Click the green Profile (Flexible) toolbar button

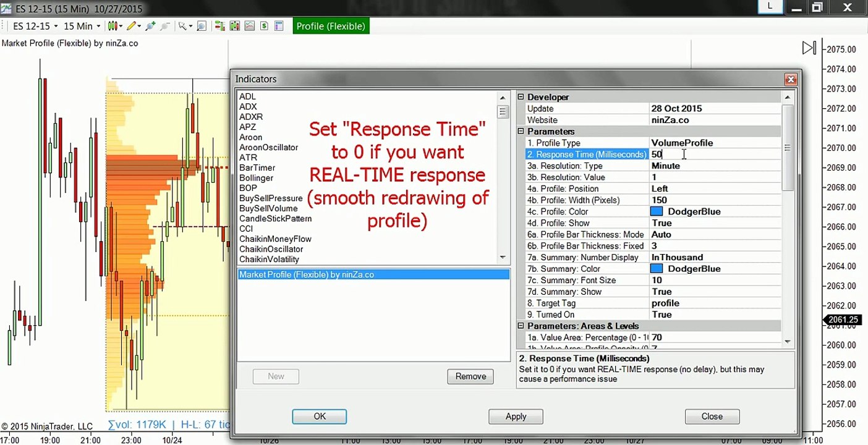pyautogui.click(x=331, y=26)
